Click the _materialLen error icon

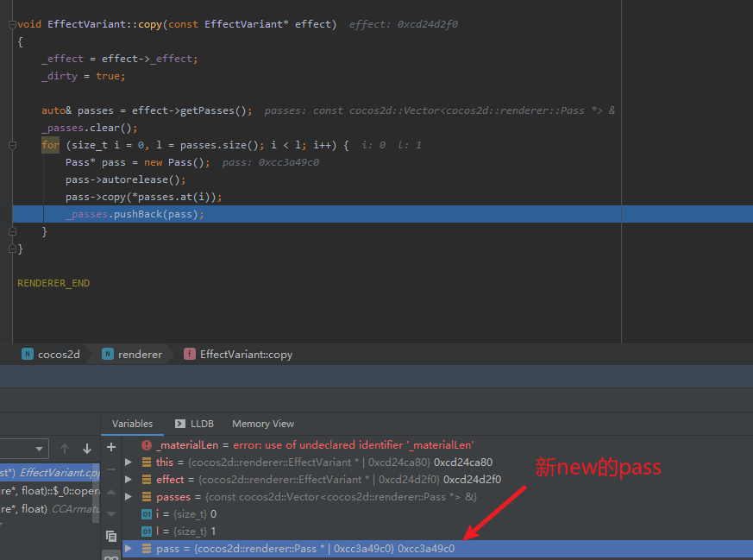pos(147,445)
